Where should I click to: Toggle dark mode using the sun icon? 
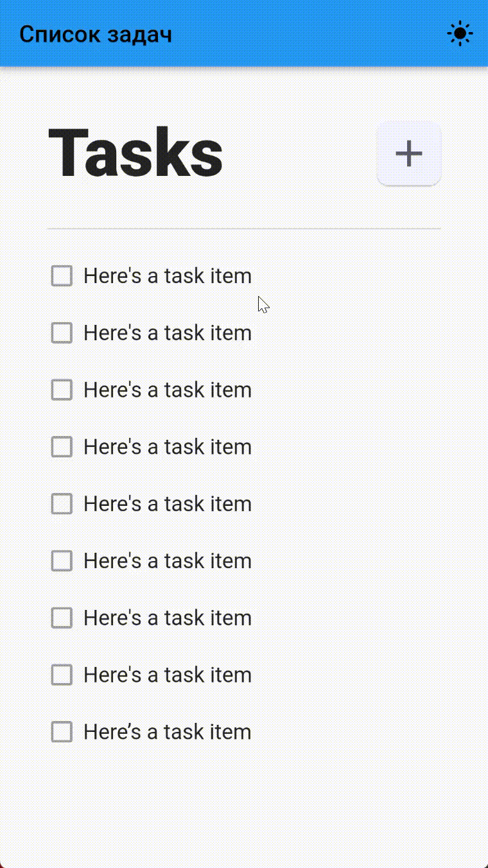pos(460,33)
